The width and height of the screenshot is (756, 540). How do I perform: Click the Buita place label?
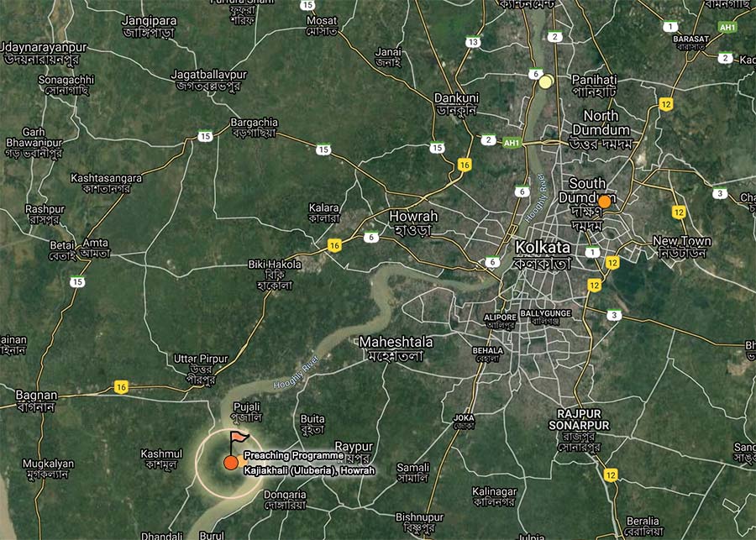click(312, 425)
